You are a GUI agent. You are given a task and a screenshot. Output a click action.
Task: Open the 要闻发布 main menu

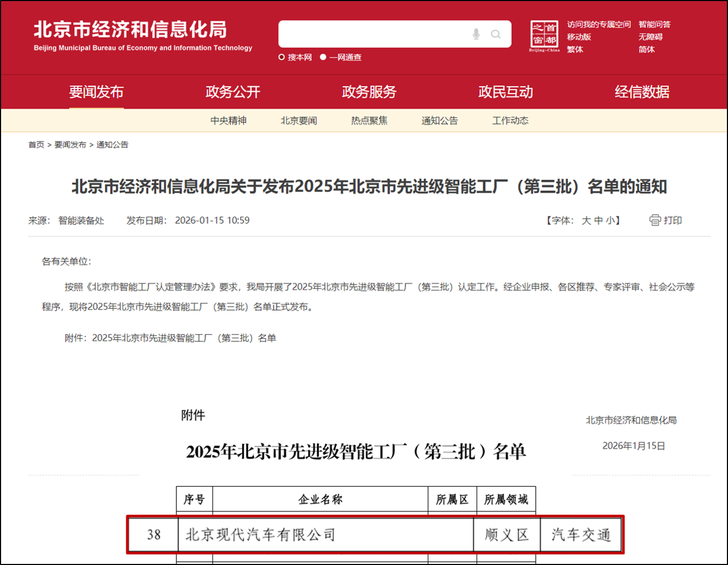tap(96, 92)
